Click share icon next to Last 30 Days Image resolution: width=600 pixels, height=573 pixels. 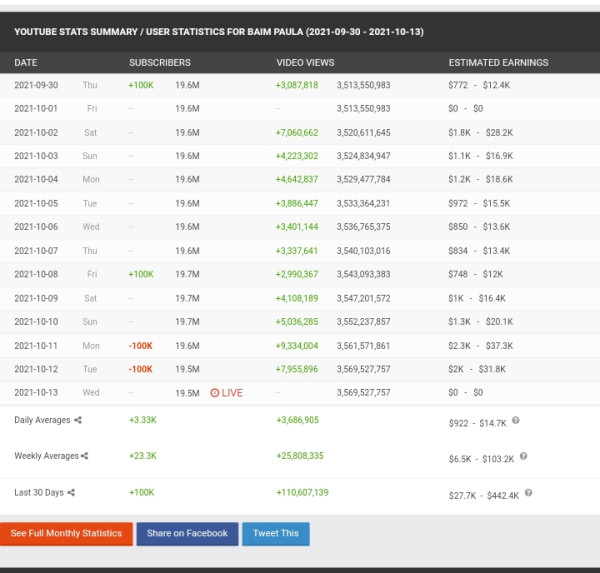71,492
